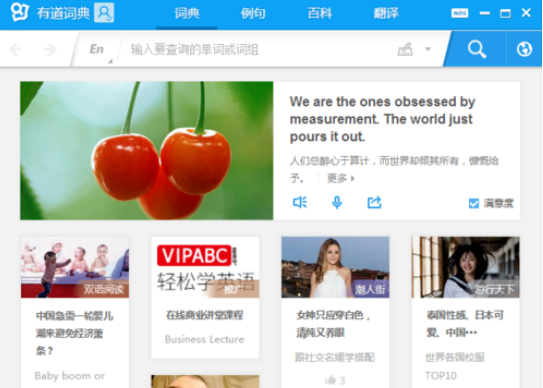Switch to mini window mode icon

[x=460, y=13]
